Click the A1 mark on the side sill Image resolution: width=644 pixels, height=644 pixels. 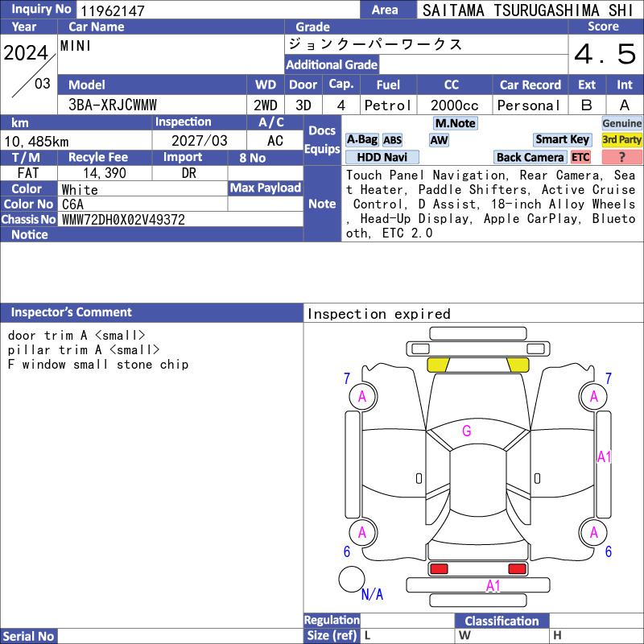[605, 456]
